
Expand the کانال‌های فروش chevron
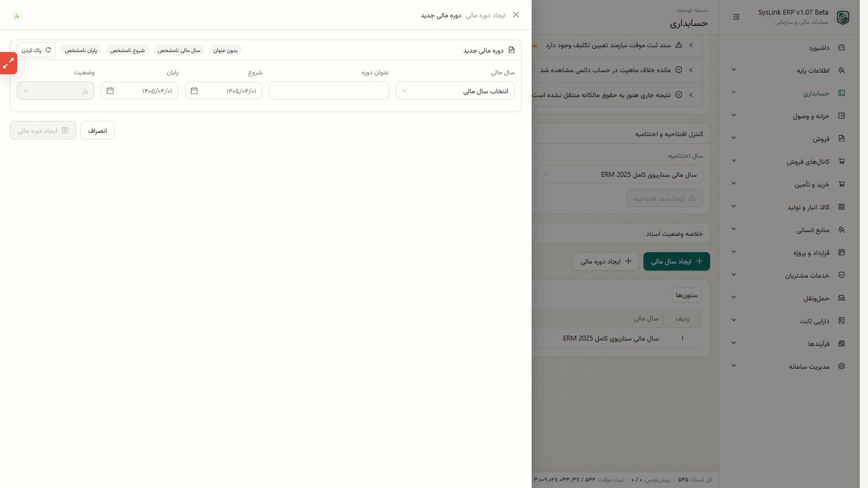(733, 161)
